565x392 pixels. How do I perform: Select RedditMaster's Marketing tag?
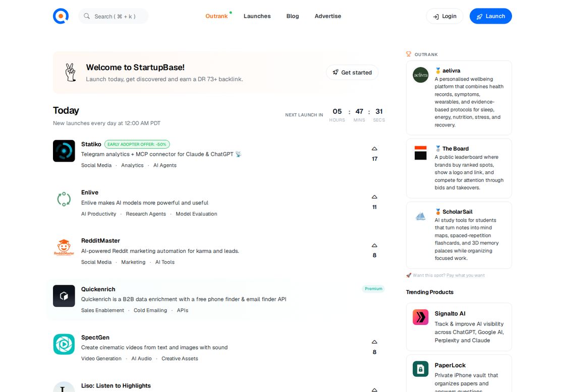pos(133,262)
